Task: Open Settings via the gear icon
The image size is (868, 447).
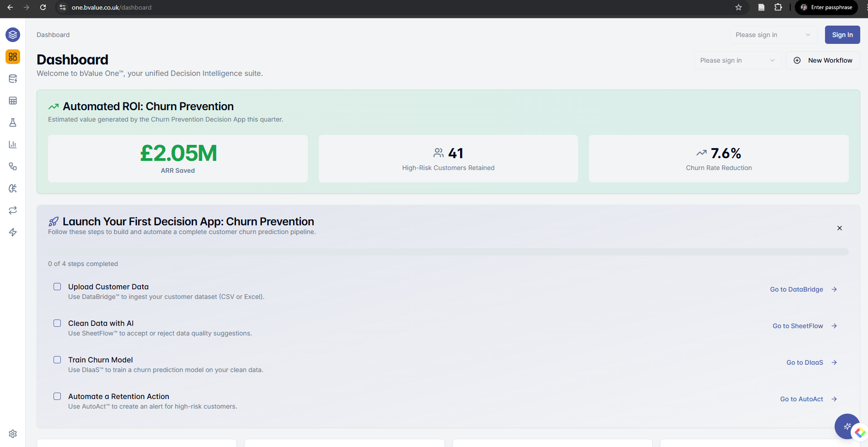Action: (12, 434)
